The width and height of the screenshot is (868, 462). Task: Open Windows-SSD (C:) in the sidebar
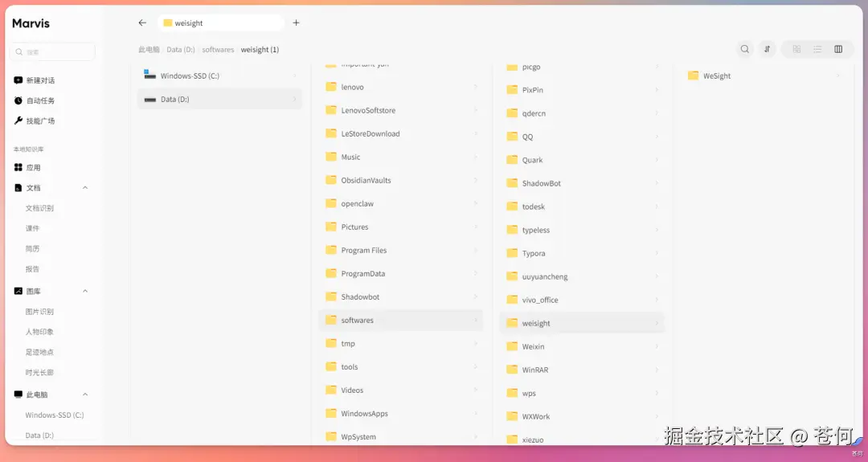(55, 415)
